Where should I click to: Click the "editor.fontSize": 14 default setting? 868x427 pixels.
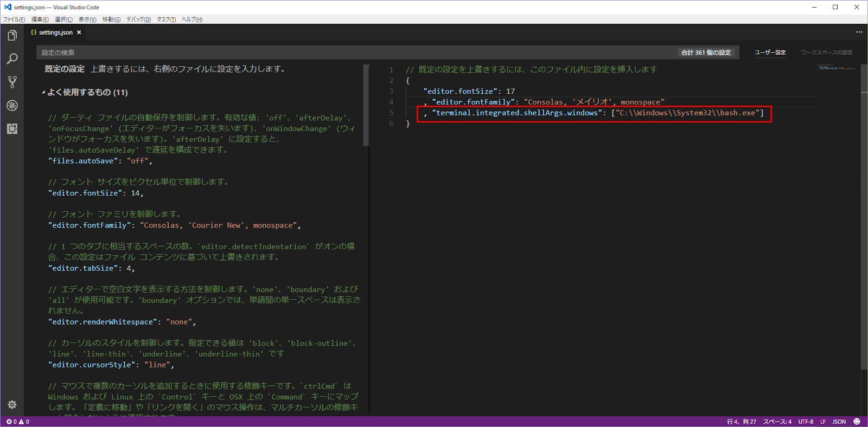(x=96, y=193)
